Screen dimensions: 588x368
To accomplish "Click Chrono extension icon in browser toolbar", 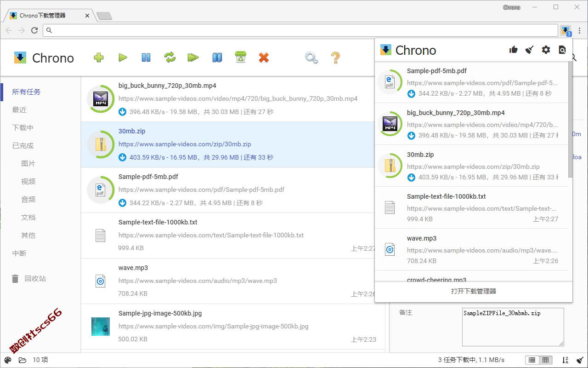I will [x=565, y=30].
